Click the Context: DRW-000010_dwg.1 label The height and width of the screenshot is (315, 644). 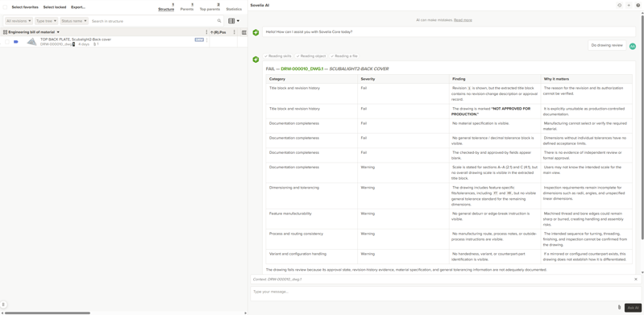[x=277, y=280]
